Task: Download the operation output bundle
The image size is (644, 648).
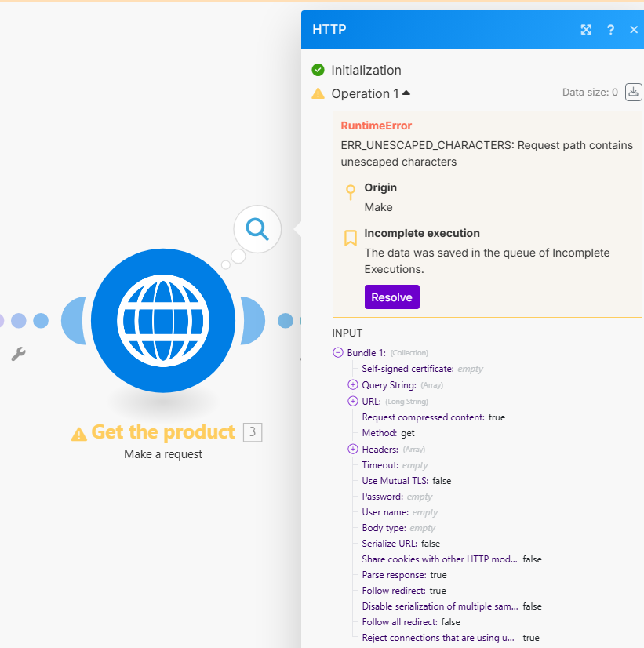Action: coord(633,92)
